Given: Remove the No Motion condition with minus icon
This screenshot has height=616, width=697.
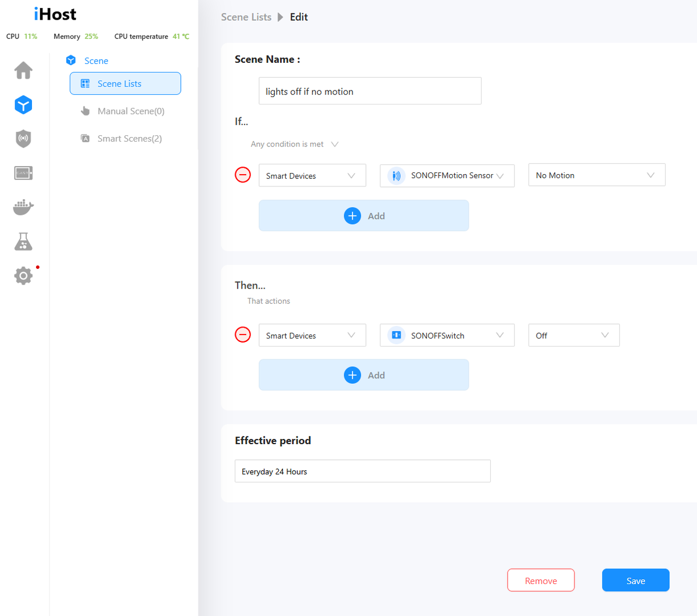Looking at the screenshot, I should [243, 174].
